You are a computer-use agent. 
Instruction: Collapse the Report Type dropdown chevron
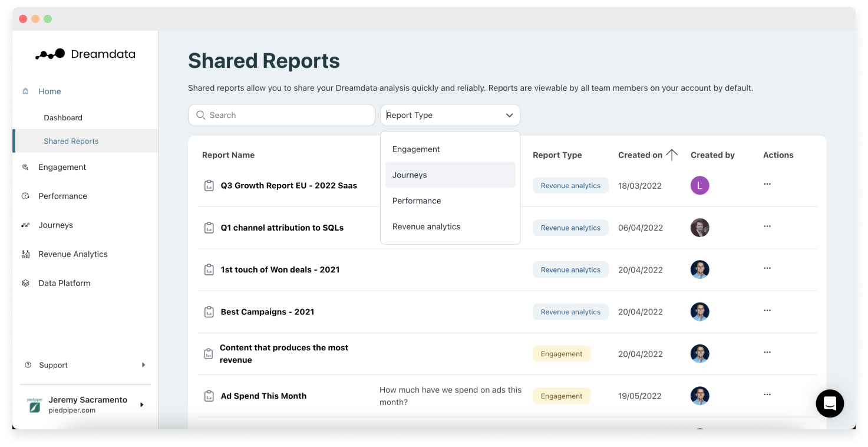point(510,115)
